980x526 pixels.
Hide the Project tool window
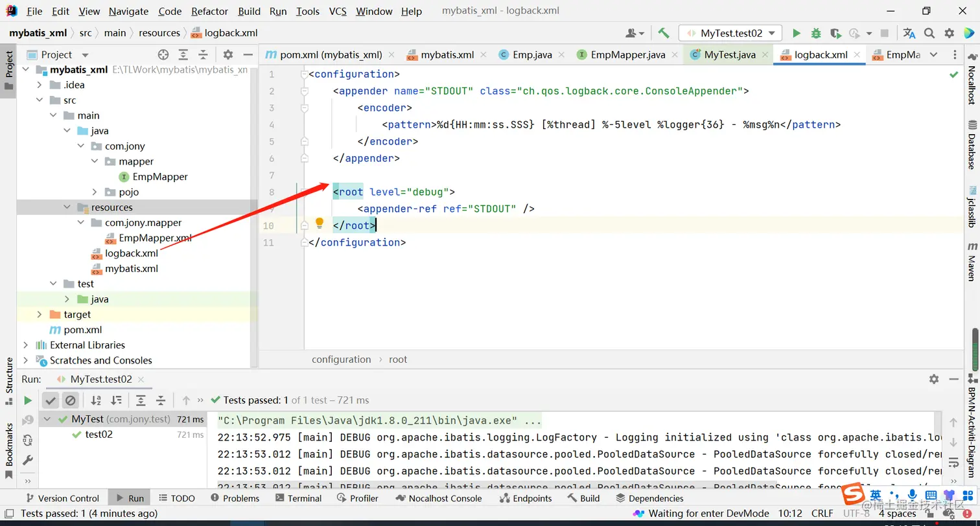[x=248, y=55]
